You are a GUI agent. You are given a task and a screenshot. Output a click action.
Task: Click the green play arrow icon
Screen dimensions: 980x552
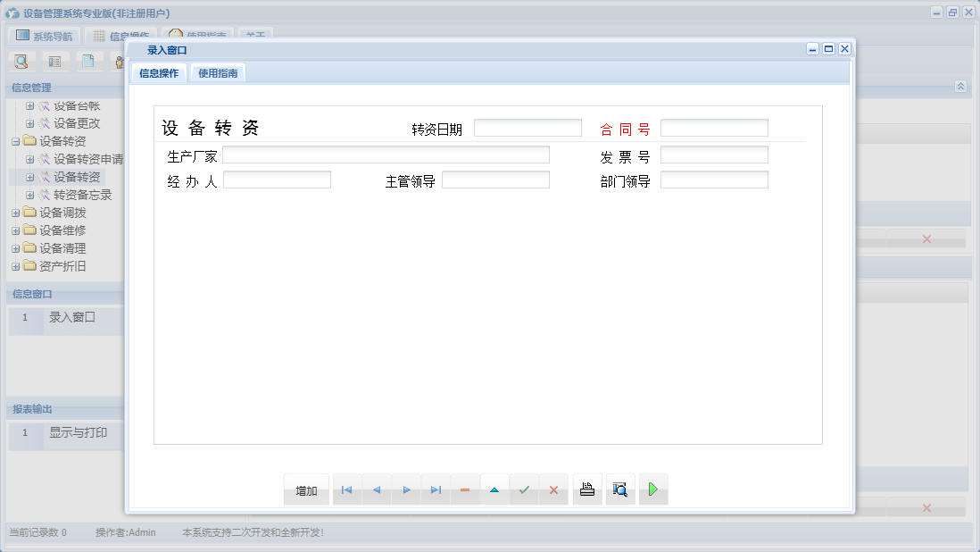pyautogui.click(x=653, y=489)
